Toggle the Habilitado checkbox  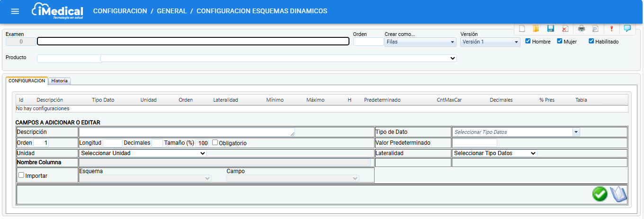click(x=591, y=41)
